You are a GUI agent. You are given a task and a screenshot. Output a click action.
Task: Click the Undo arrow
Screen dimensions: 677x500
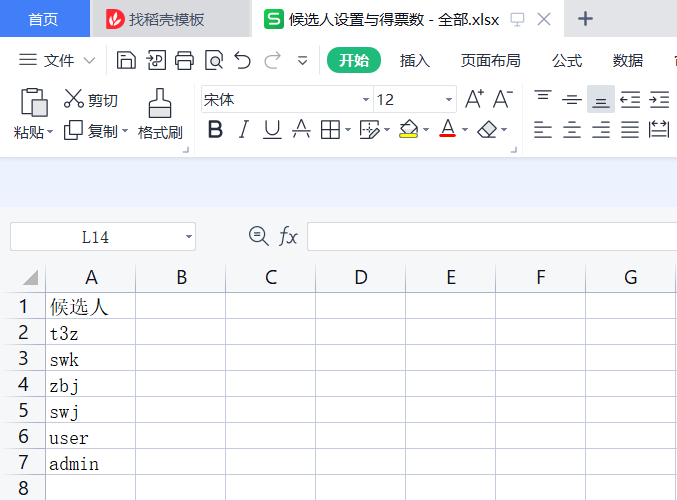(x=243, y=60)
